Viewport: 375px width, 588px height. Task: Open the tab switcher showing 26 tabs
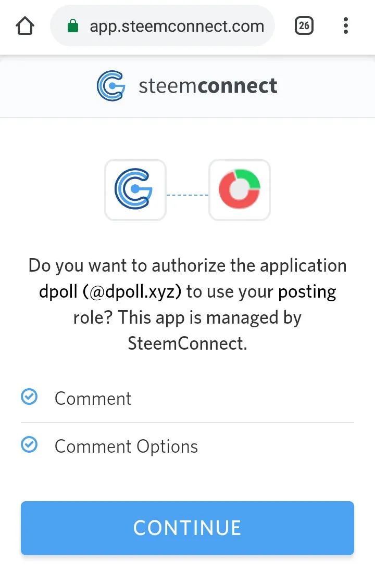[x=304, y=26]
